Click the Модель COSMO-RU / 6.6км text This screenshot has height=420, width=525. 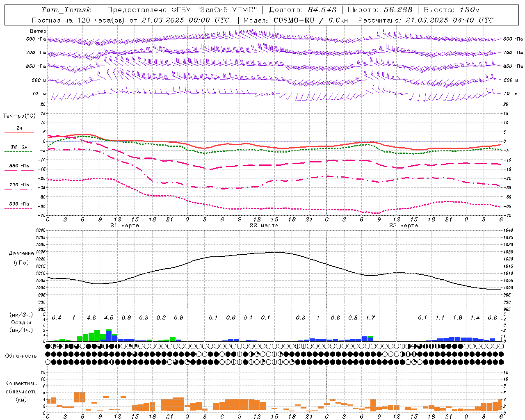coord(296,20)
